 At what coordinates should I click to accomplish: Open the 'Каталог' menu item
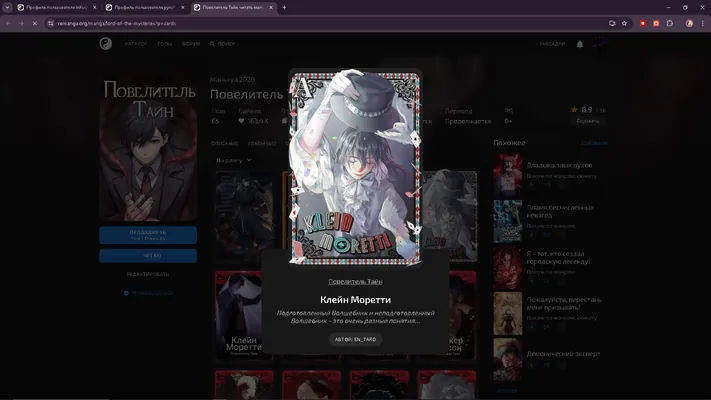tap(136, 44)
